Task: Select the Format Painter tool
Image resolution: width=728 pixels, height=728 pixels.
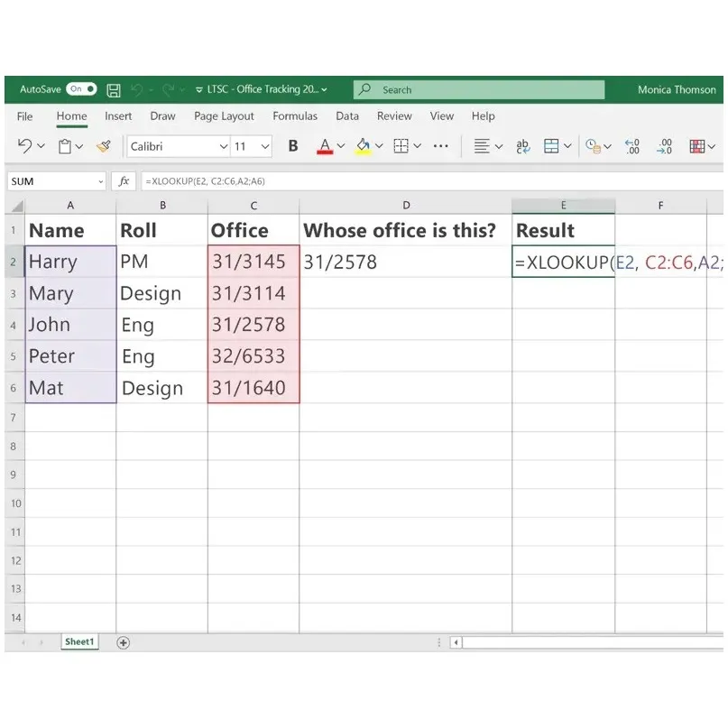Action: point(103,146)
